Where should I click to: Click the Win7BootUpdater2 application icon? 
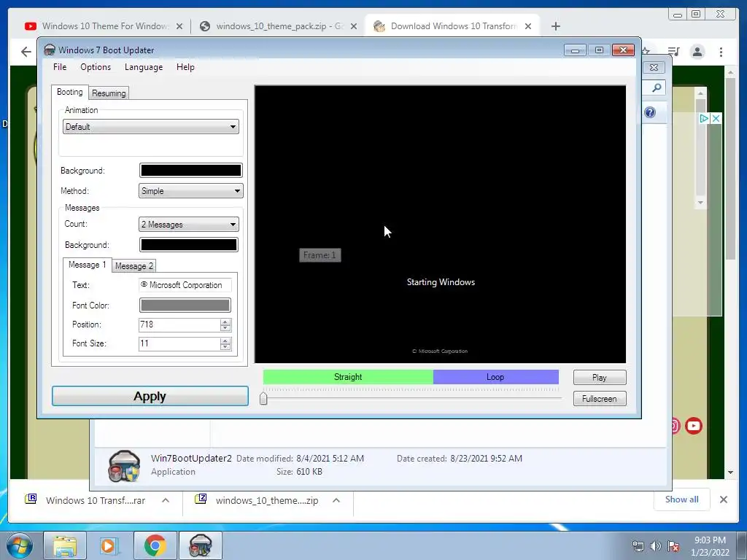click(124, 466)
